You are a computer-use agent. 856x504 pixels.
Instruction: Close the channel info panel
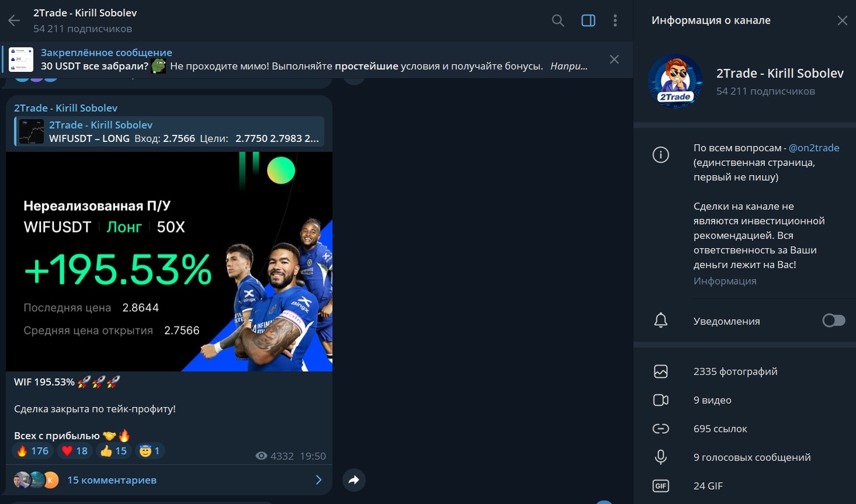tap(842, 20)
